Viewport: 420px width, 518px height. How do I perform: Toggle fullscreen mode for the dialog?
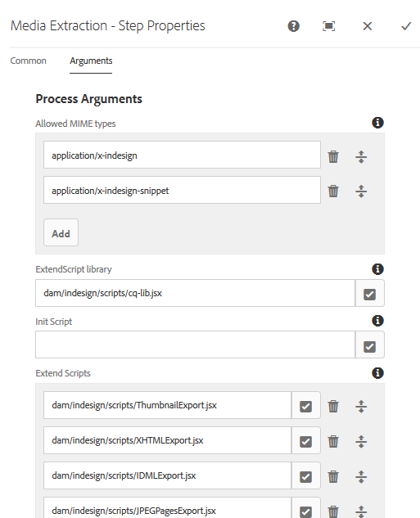point(329,26)
